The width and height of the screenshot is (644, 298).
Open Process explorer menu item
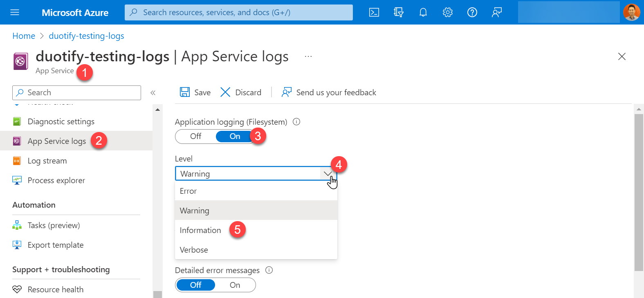pyautogui.click(x=76, y=180)
